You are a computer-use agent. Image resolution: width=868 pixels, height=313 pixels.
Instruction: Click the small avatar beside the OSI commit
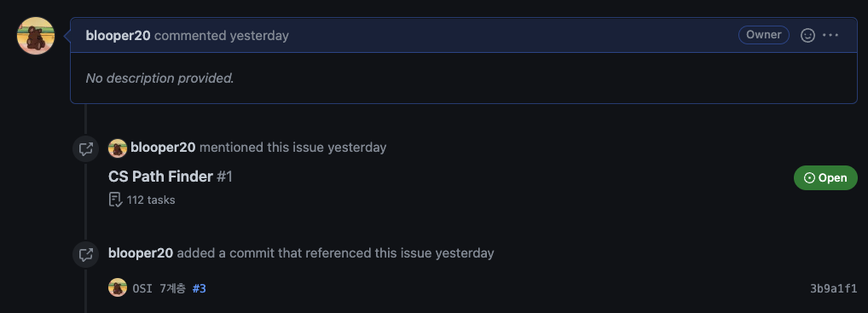(x=118, y=287)
